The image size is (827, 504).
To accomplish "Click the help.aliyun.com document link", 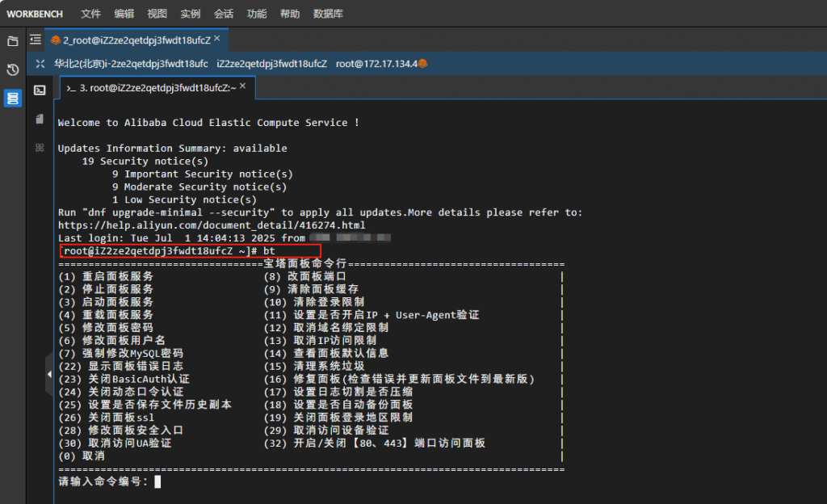I will pyautogui.click(x=212, y=225).
